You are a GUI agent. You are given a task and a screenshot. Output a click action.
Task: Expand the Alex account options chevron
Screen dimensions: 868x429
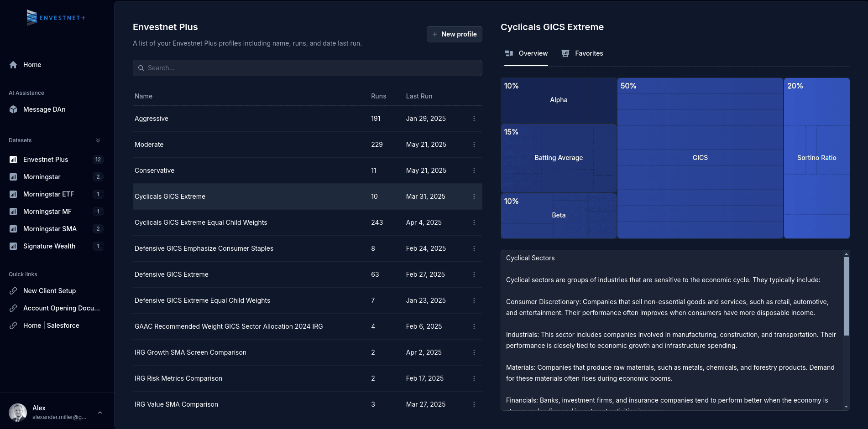point(100,412)
